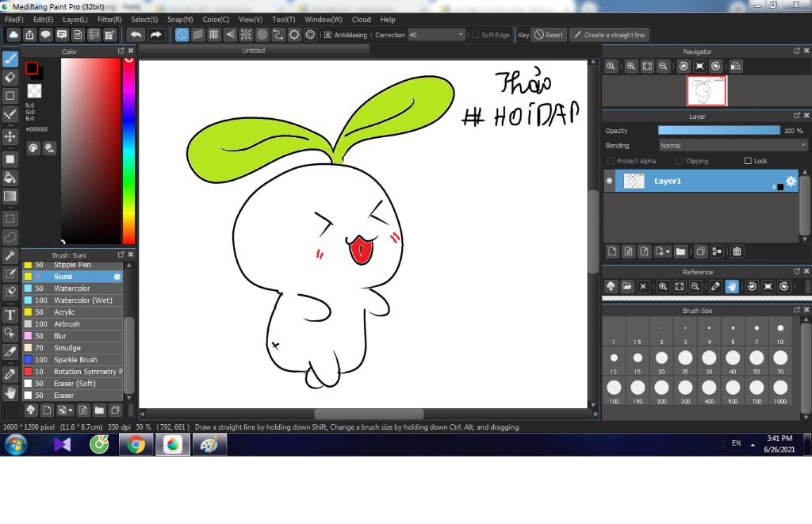812x524 pixels.
Task: Click the transparent color swatch
Action: point(34,91)
